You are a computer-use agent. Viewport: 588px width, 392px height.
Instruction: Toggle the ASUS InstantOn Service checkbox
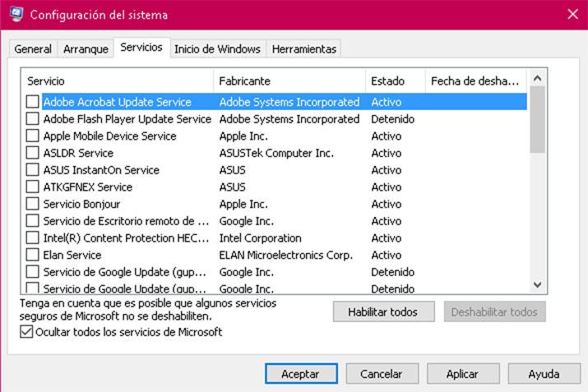coord(33,170)
